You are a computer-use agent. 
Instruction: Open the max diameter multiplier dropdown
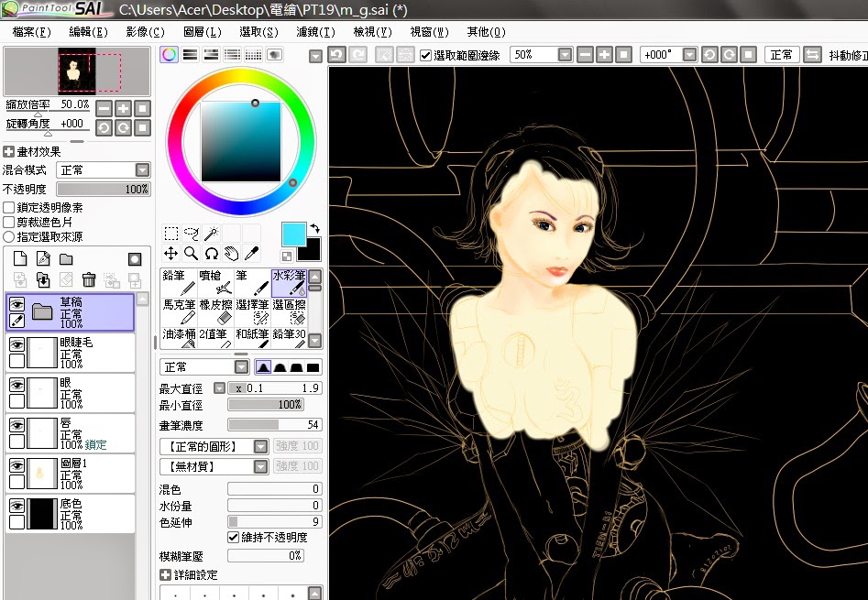(x=219, y=388)
